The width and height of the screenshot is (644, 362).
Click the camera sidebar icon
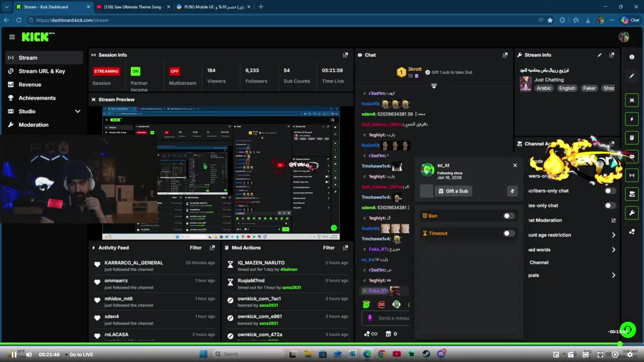coord(632,194)
